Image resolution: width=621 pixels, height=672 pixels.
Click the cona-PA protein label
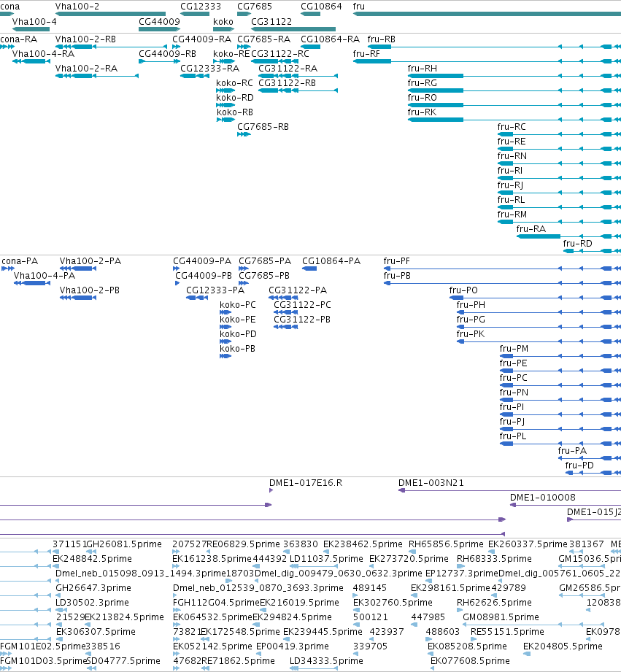[x=20, y=261]
